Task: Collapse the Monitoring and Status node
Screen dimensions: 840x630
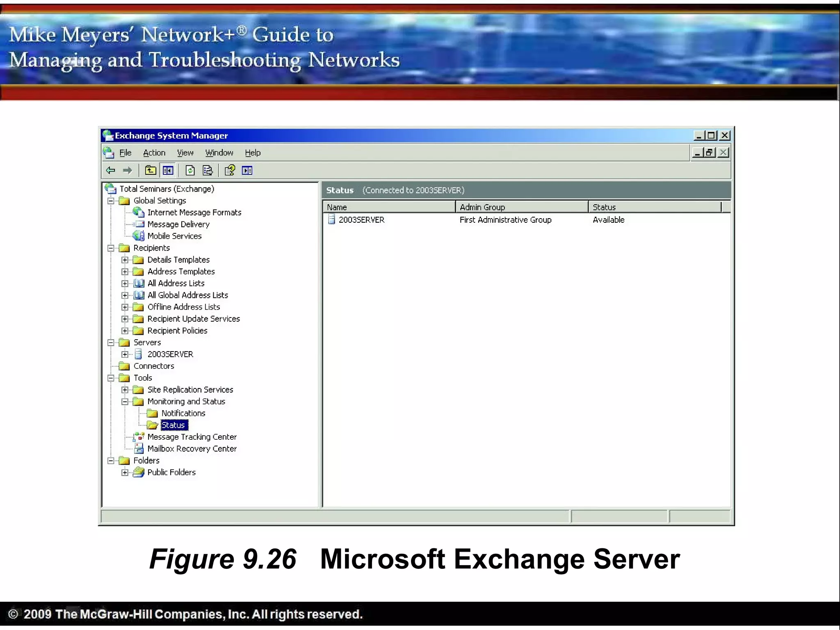Action: click(x=125, y=402)
